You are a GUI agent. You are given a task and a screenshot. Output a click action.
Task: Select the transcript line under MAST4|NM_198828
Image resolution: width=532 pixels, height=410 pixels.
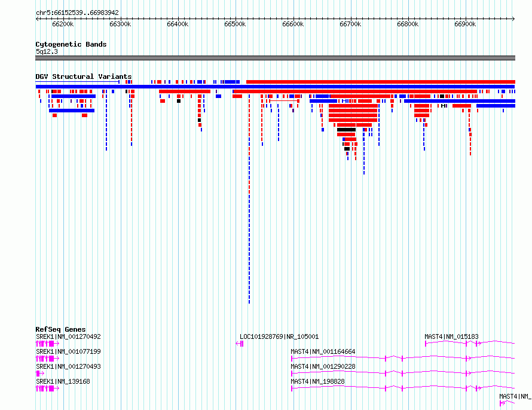pyautogui.click(x=403, y=388)
